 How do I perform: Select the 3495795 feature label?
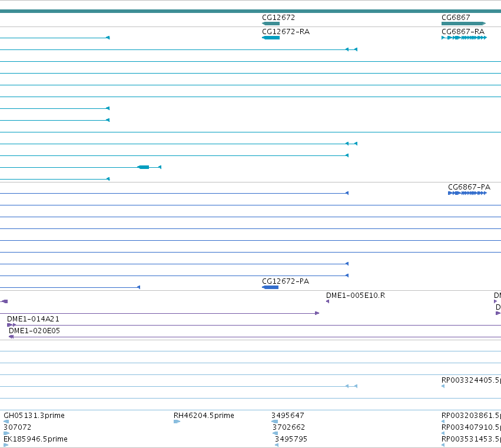[291, 439]
